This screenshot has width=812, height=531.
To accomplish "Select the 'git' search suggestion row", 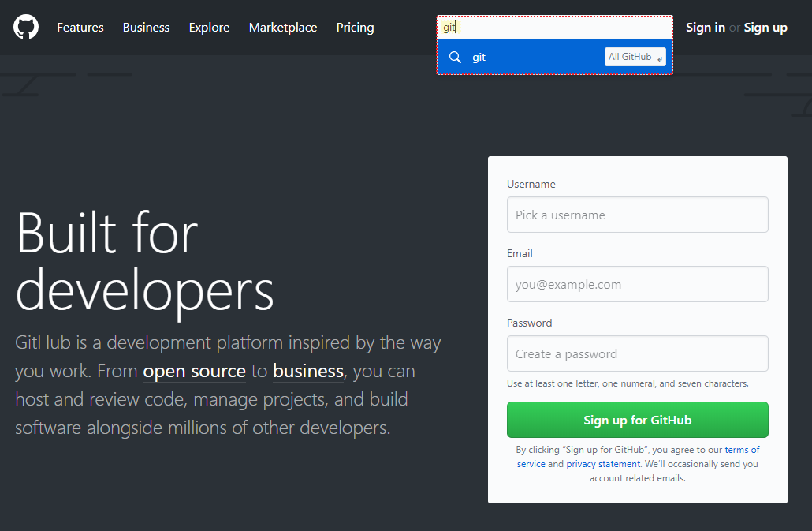I will [555, 57].
